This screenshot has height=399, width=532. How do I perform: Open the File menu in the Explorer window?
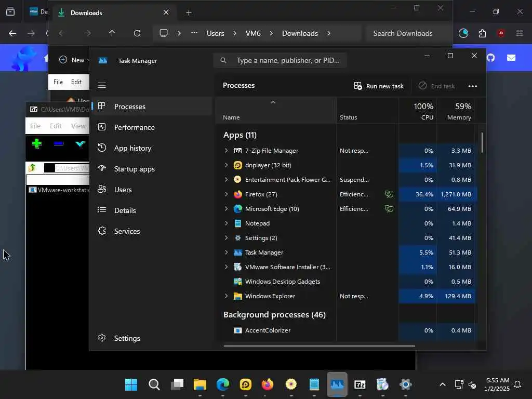[x=58, y=82]
